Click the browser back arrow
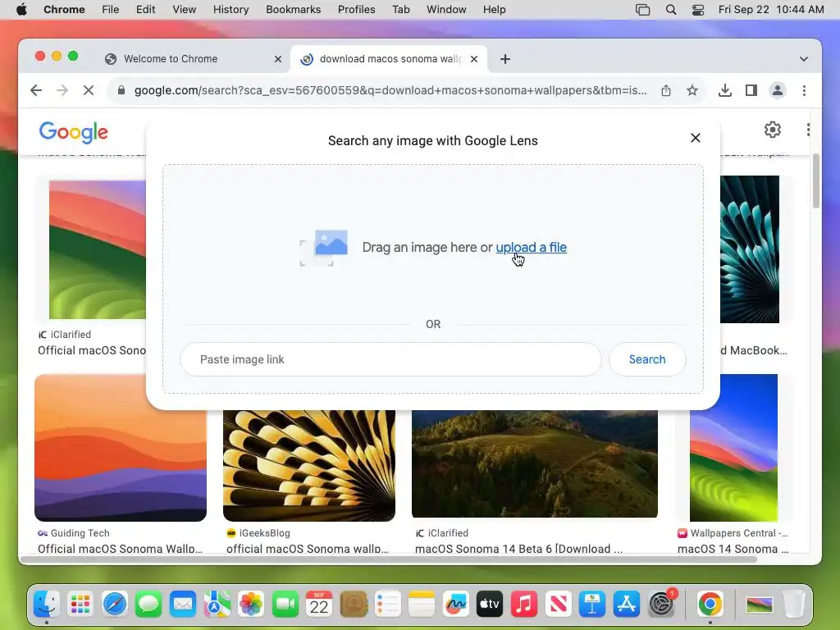840x630 pixels. (36, 90)
